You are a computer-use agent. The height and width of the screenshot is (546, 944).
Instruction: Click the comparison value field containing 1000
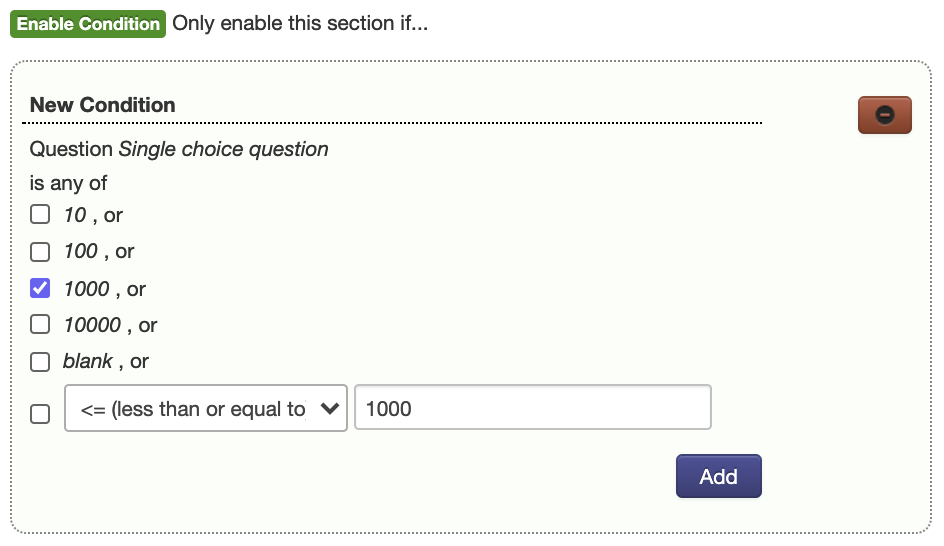[532, 408]
